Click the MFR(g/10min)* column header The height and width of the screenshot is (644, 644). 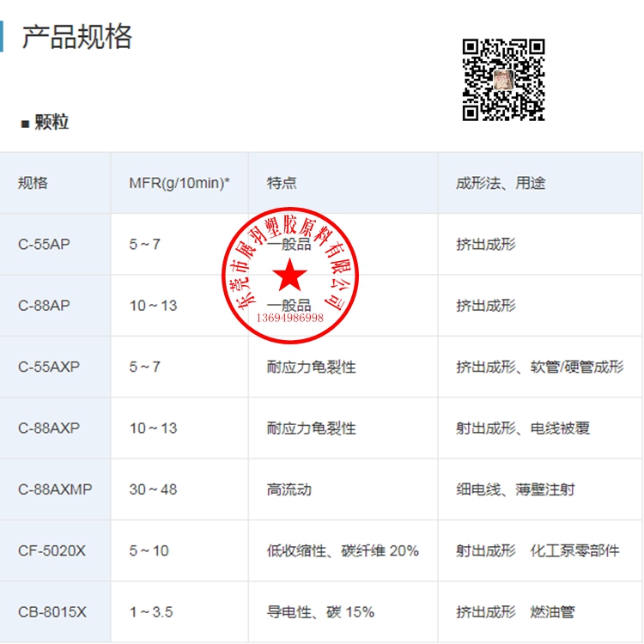pos(179,183)
